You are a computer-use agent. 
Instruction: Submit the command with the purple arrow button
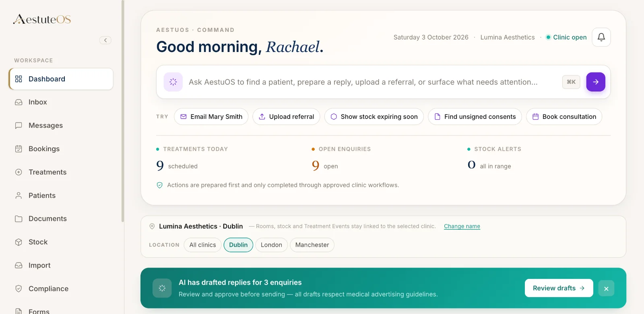(596, 82)
